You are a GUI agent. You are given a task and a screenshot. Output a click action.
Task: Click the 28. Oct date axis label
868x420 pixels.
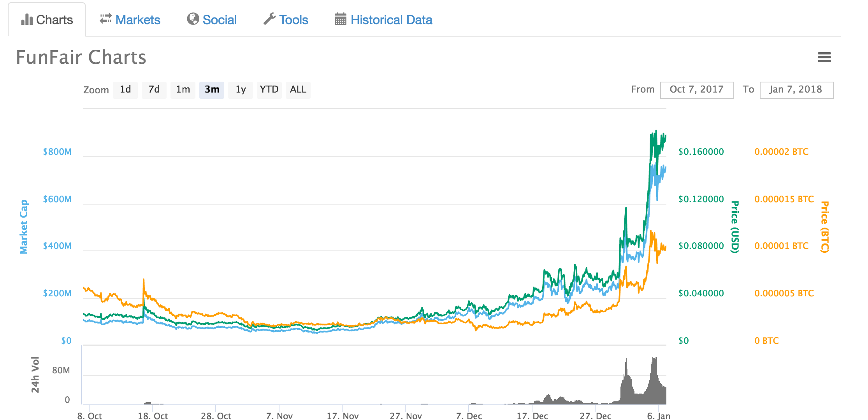coord(216,416)
